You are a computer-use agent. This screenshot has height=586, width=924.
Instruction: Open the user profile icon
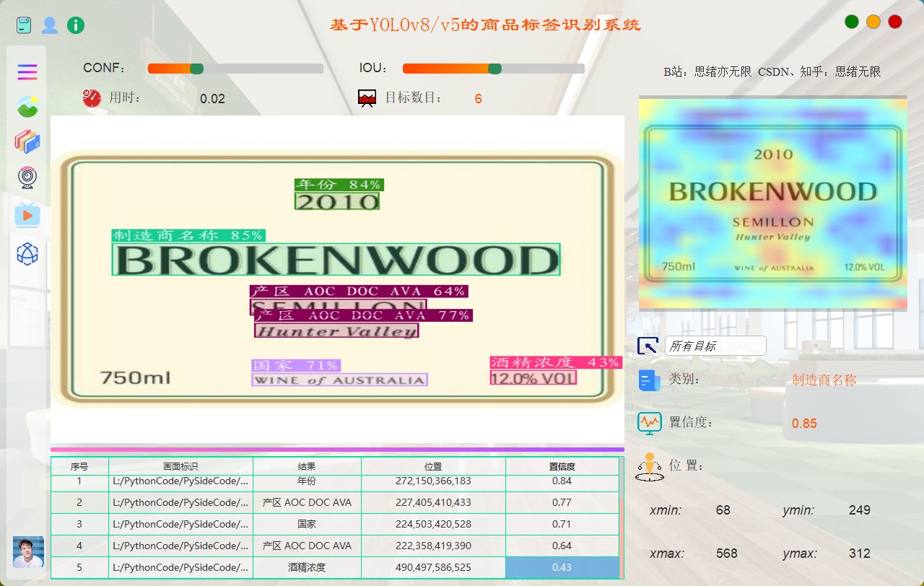[x=50, y=25]
